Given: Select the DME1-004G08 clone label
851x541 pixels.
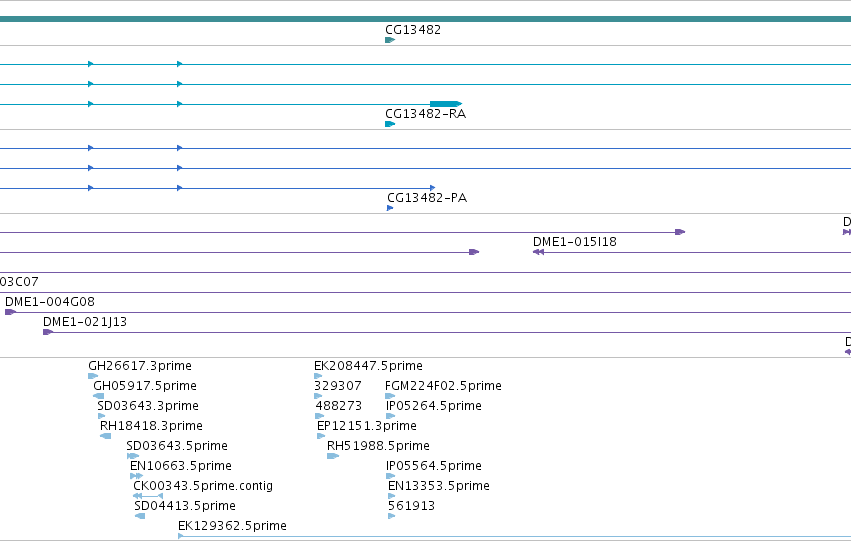Looking at the screenshot, I should pyautogui.click(x=49, y=302).
